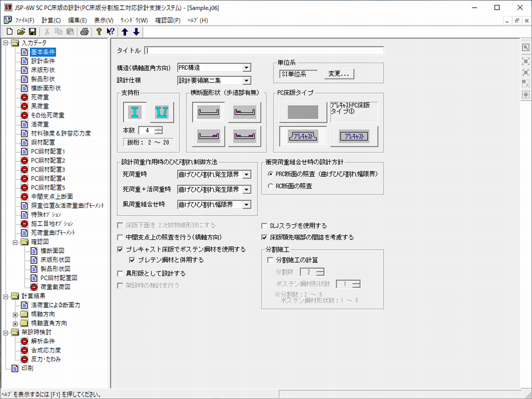Image resolution: width=532 pixels, height=399 pixels.
Task: Select the I-shaped girder icon
Action: (135, 112)
